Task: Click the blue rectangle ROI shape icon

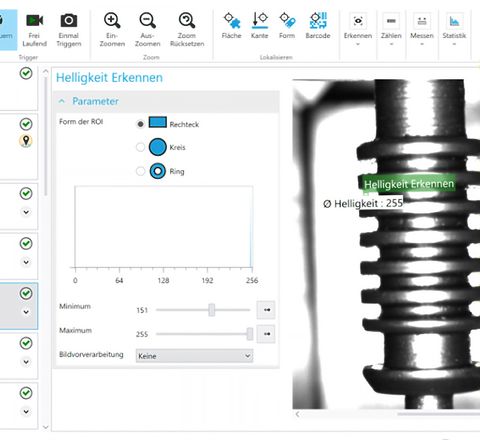Action: (158, 122)
